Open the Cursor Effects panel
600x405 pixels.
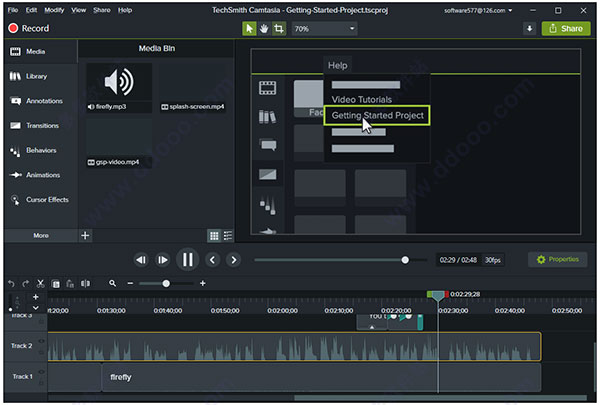point(41,200)
